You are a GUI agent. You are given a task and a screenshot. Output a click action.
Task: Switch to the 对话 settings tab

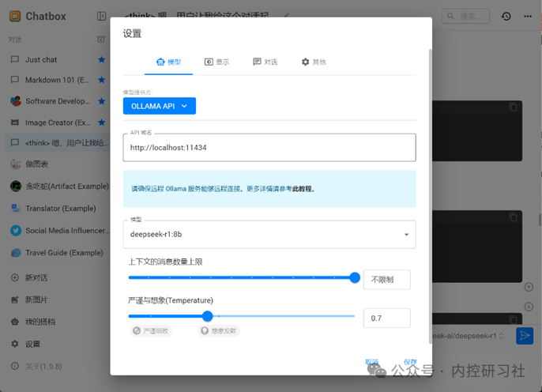point(265,62)
